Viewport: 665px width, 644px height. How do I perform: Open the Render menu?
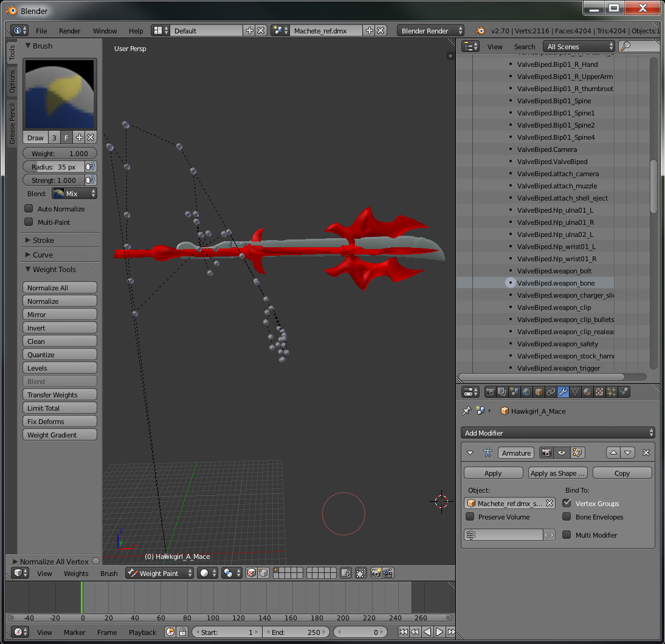pyautogui.click(x=69, y=31)
